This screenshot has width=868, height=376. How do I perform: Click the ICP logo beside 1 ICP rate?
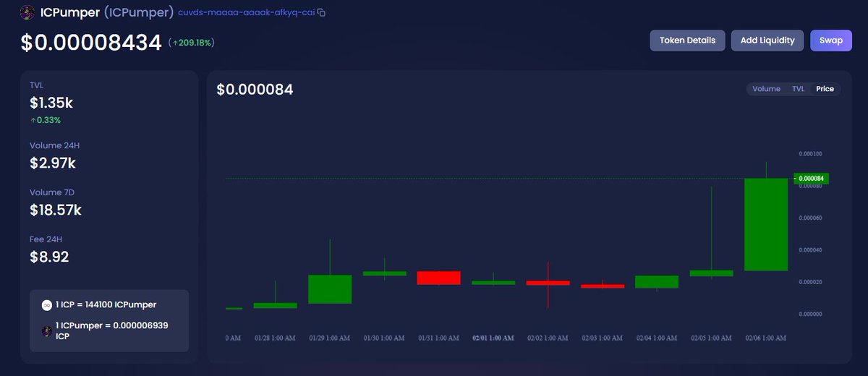click(x=47, y=305)
